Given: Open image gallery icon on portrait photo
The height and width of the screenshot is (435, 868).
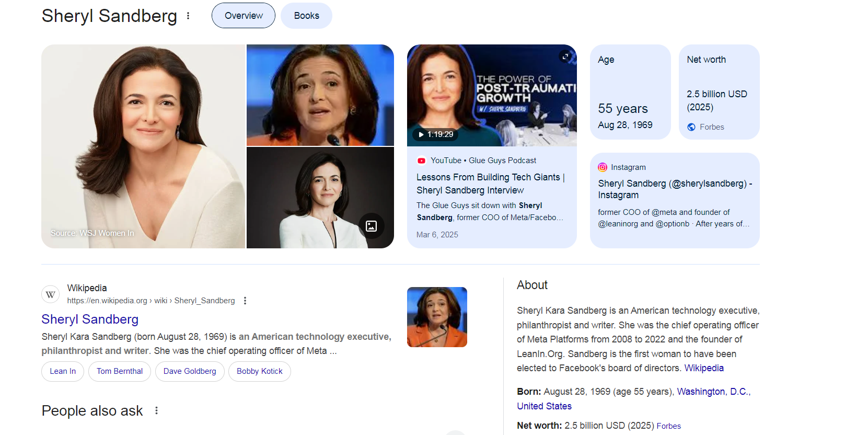Looking at the screenshot, I should click(372, 226).
